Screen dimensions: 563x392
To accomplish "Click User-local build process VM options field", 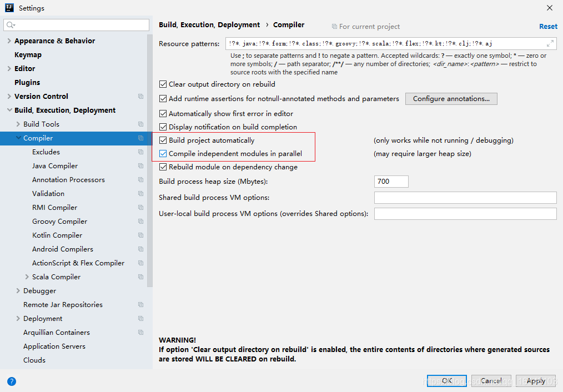I will 465,214.
